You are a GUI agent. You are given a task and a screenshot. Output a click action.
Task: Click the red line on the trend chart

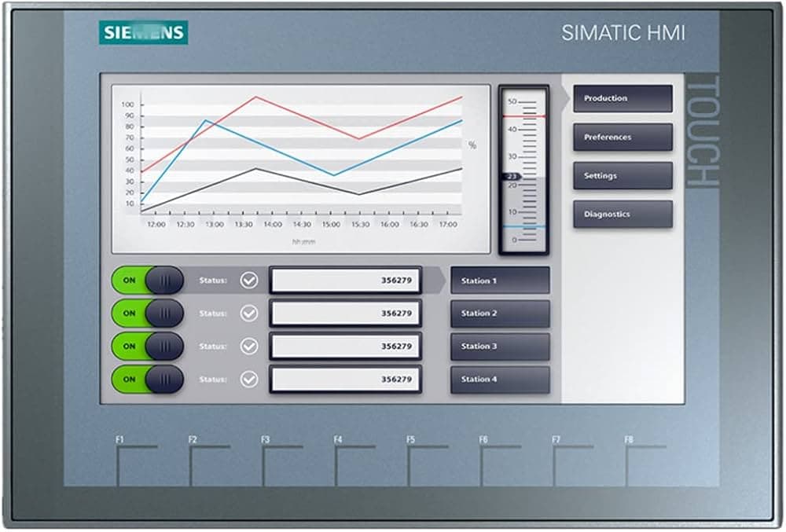click(x=307, y=117)
